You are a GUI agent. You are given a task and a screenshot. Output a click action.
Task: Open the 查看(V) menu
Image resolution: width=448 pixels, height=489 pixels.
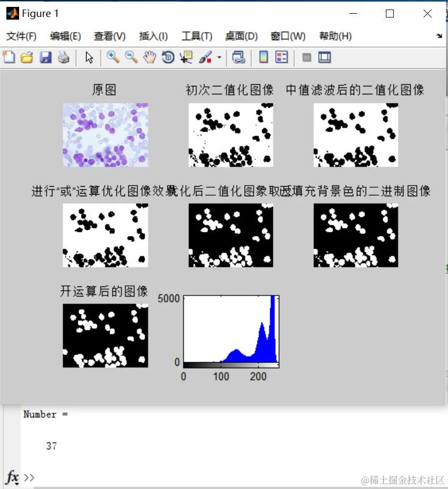tap(109, 36)
